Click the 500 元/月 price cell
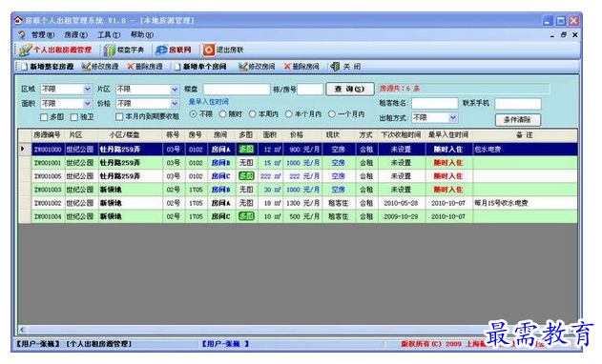Screen dimensions: 602x364 coord(302,216)
